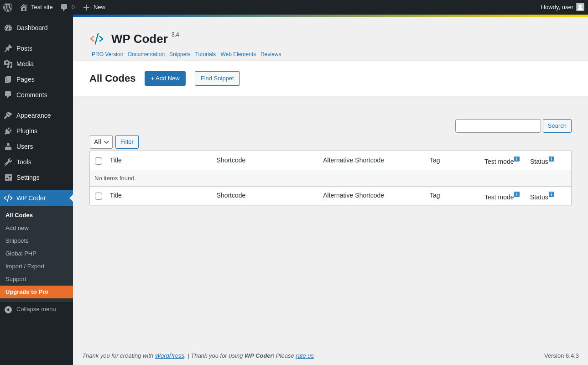Click Test mode info icon in table footer
588x365 pixels.
pos(517,194)
